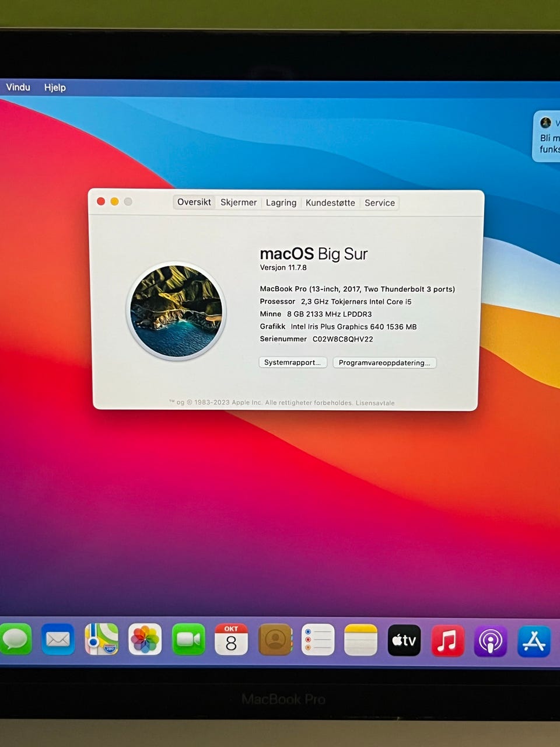Open Maps in the dock
The image size is (560, 747).
(x=101, y=640)
